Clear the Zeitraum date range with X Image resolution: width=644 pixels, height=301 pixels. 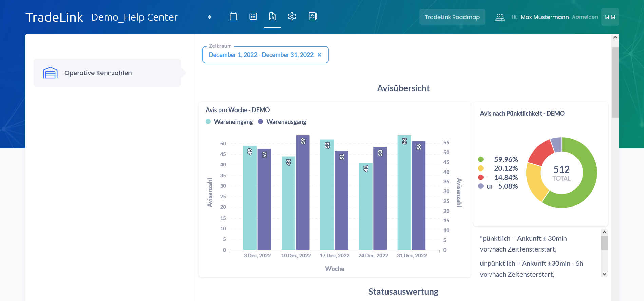[x=319, y=55]
